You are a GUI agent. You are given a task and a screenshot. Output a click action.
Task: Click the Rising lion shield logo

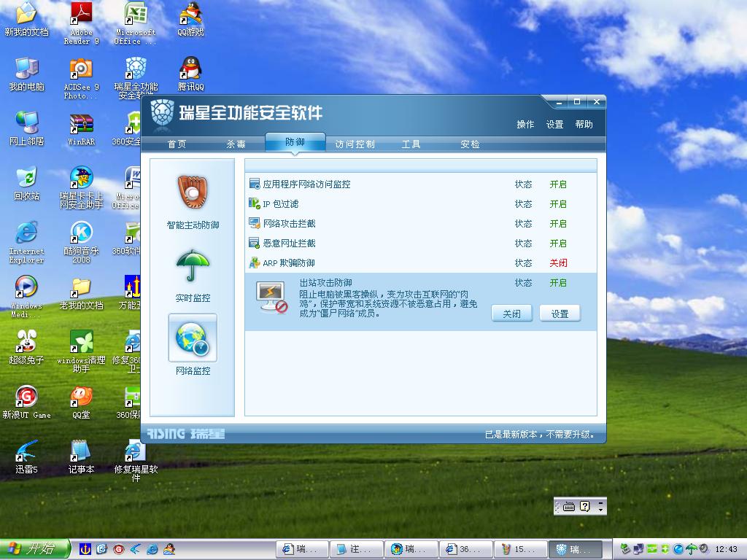162,113
